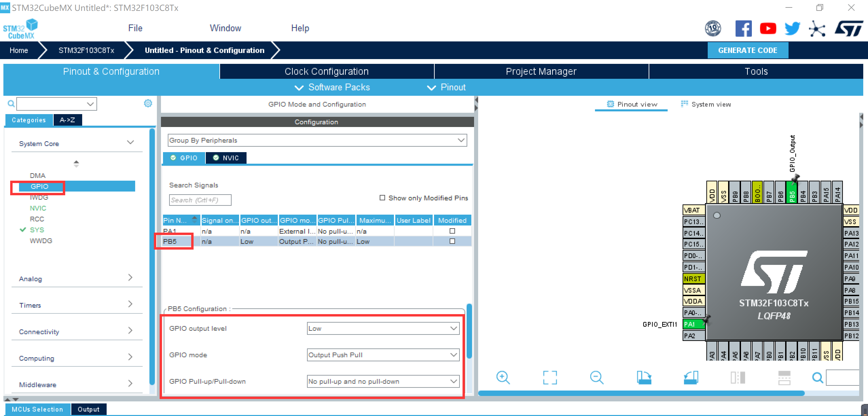Go to Home breadcrumb
Image resolution: width=868 pixels, height=416 pixels.
[x=19, y=50]
